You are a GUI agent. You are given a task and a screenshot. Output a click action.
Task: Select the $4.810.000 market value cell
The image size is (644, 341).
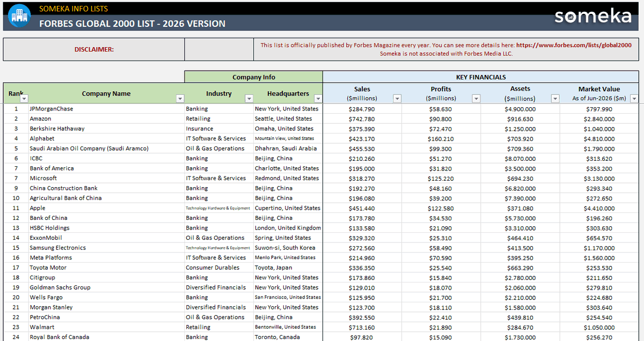pyautogui.click(x=599, y=138)
